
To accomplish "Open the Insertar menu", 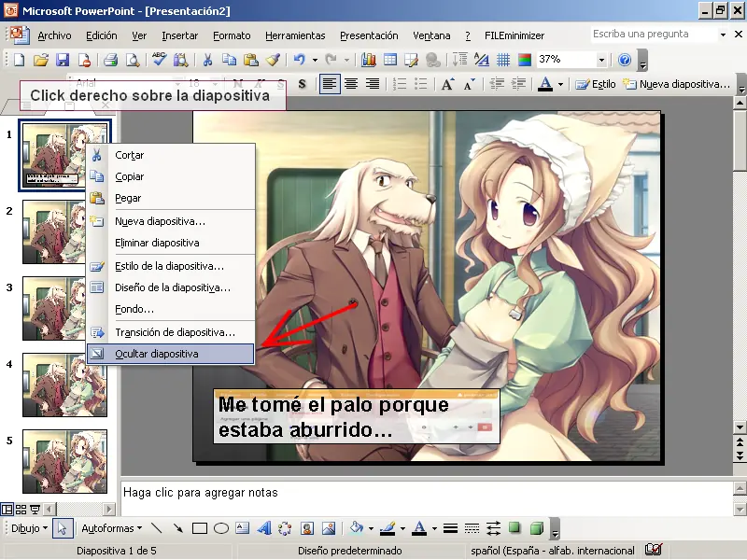I will (179, 35).
